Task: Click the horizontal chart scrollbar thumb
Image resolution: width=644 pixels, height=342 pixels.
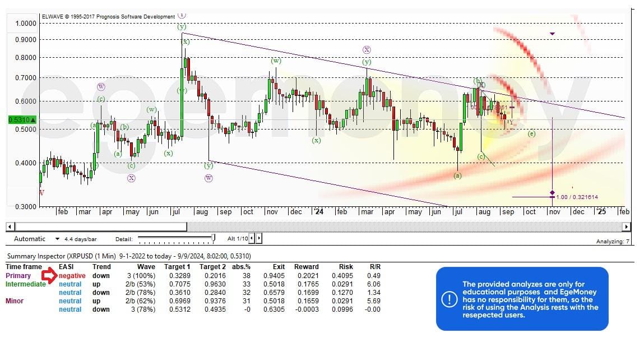Action: click(100, 227)
